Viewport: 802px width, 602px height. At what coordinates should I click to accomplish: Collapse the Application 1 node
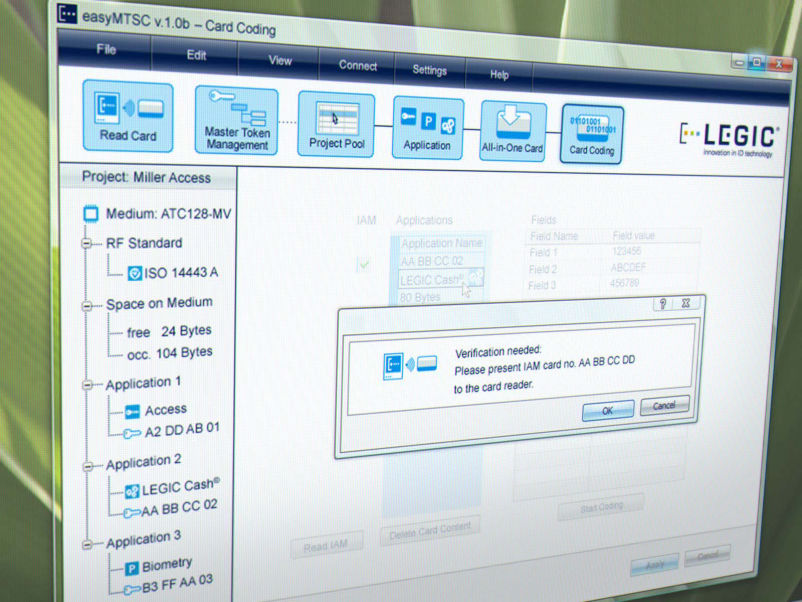(x=87, y=385)
